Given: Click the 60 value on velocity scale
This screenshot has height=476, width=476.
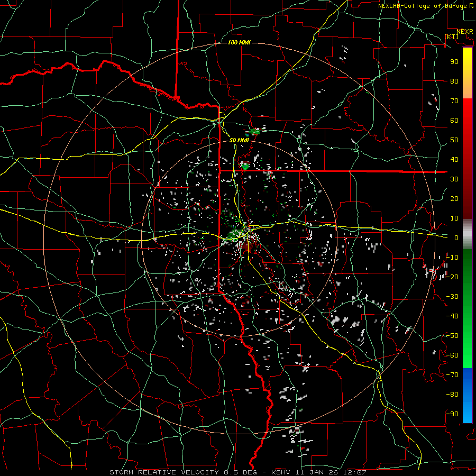Looking at the screenshot, I should [454, 120].
